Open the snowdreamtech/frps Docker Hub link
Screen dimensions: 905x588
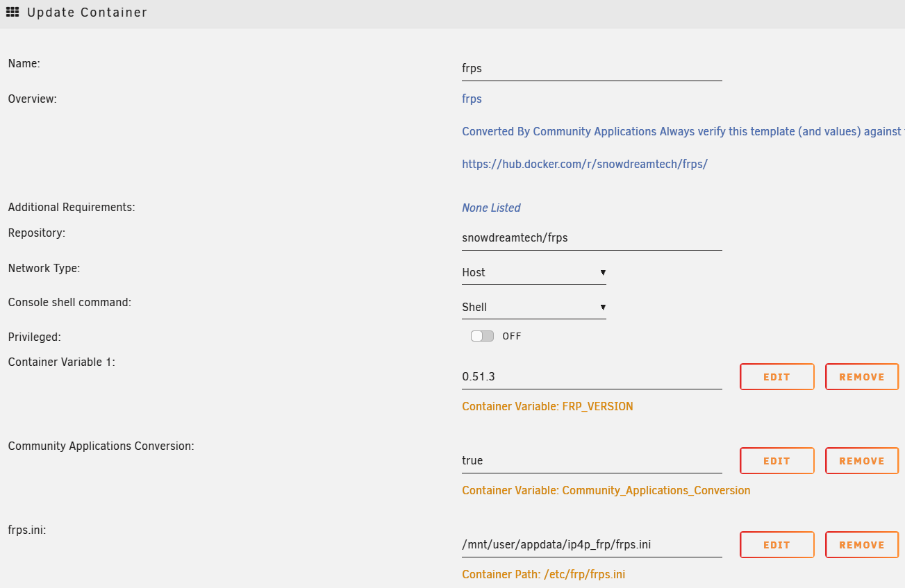point(584,165)
